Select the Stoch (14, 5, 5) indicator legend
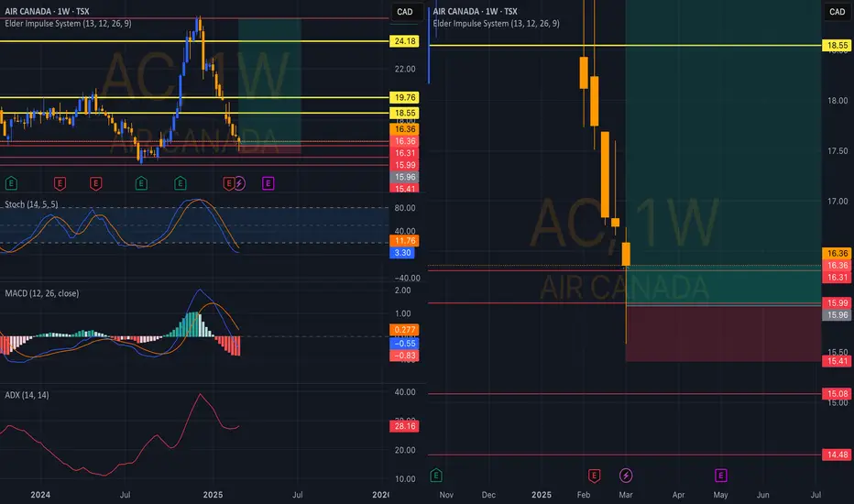 pyautogui.click(x=31, y=204)
